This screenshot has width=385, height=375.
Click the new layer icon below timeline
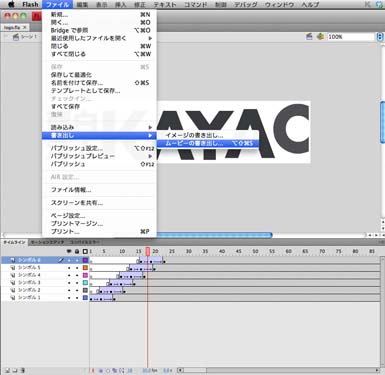point(7,370)
